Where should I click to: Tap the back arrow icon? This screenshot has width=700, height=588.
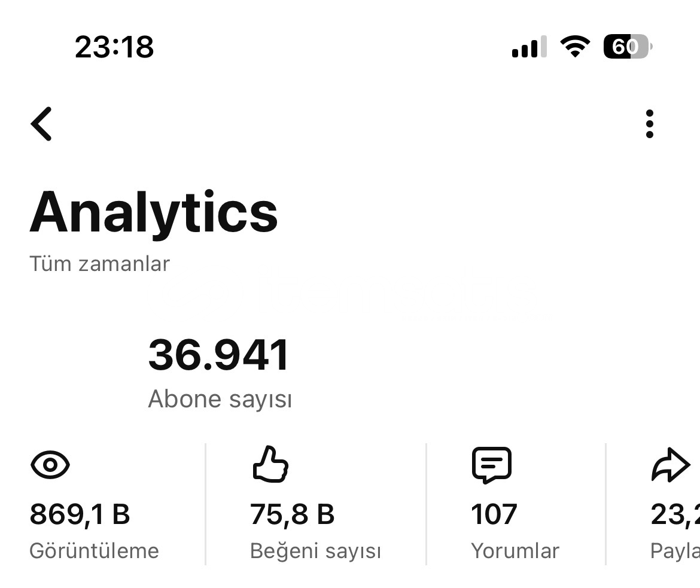click(x=42, y=124)
